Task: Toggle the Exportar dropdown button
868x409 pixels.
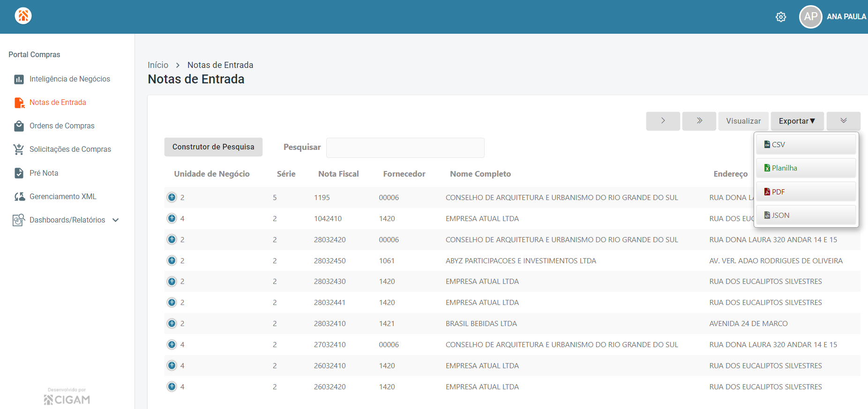Action: [797, 121]
